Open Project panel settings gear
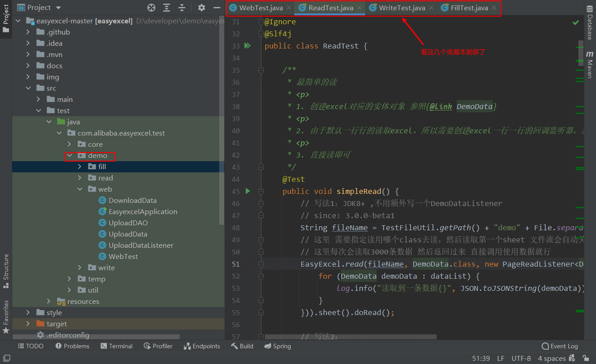This screenshot has width=596, height=364. tap(202, 8)
